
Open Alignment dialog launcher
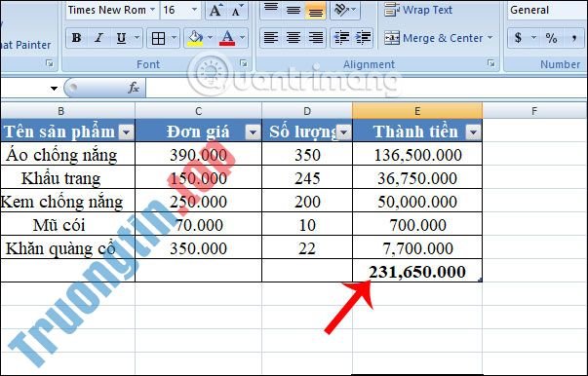(491, 63)
